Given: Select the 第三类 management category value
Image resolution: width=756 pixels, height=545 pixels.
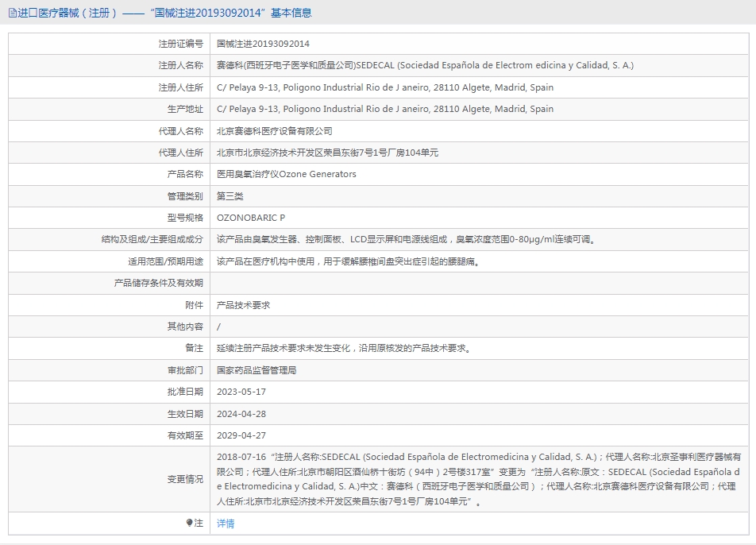Looking at the screenshot, I should pos(230,196).
